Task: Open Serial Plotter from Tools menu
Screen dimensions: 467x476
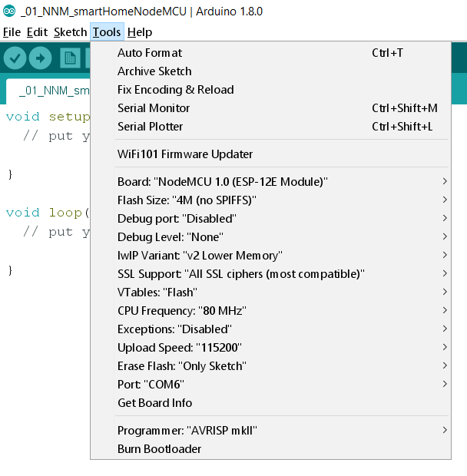Action: click(270, 127)
